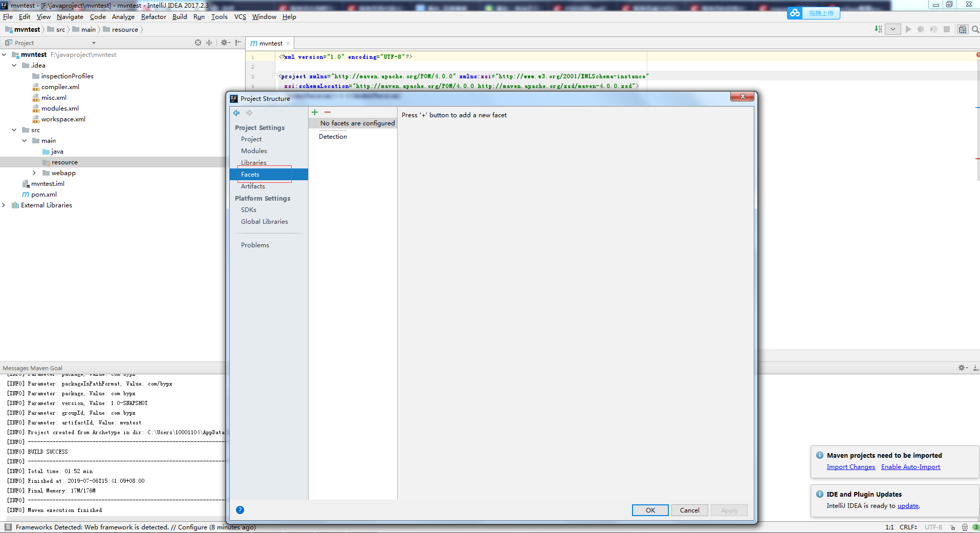Click the UTF-8 encoding in status bar
The image size is (980, 533).
click(x=933, y=527)
